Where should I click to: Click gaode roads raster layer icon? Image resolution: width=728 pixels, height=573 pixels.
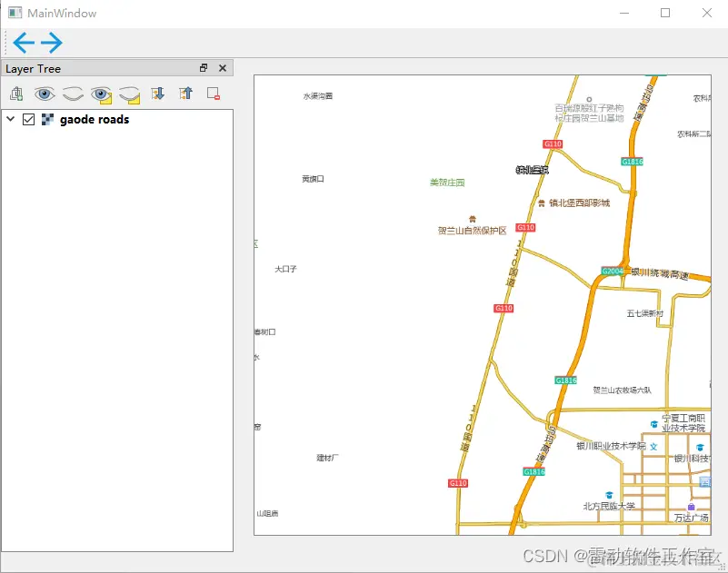click(x=47, y=119)
